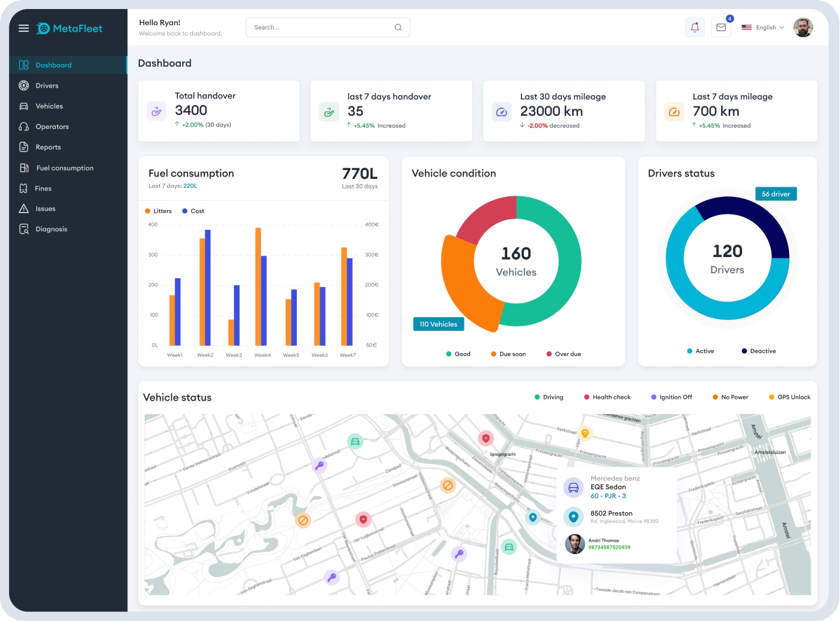Open the English language dropdown

763,28
